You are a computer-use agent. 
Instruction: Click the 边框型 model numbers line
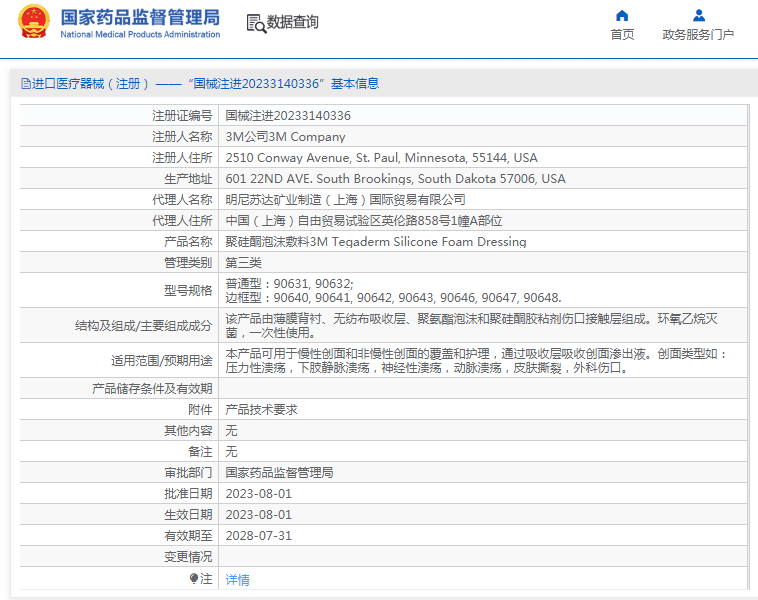(x=393, y=297)
